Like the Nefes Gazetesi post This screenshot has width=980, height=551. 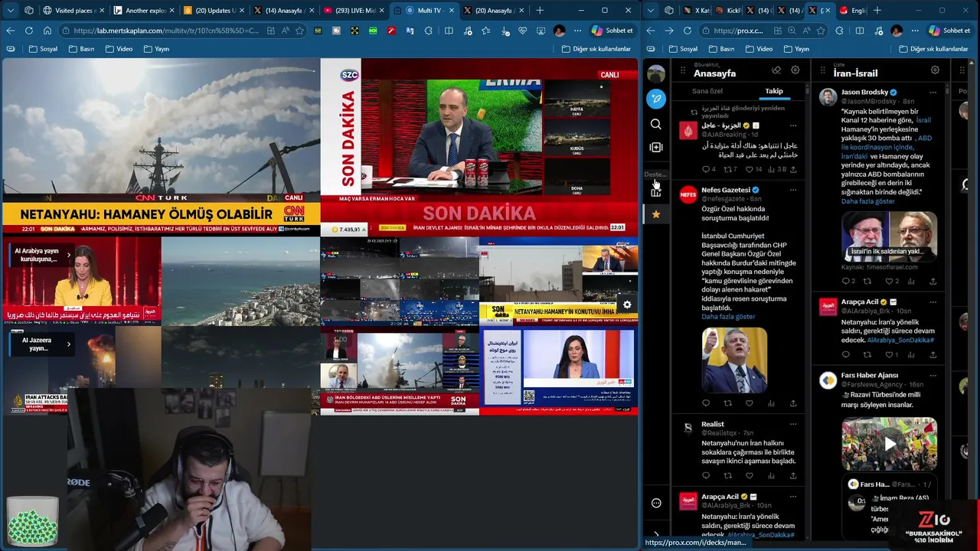tap(750, 403)
